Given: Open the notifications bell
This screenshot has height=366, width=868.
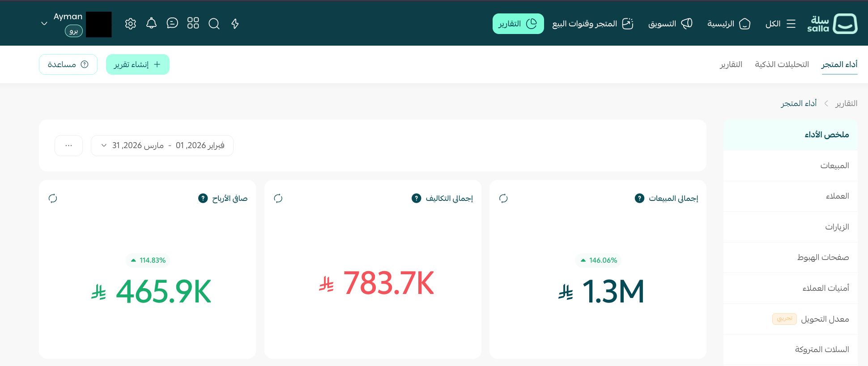Looking at the screenshot, I should tap(151, 23).
